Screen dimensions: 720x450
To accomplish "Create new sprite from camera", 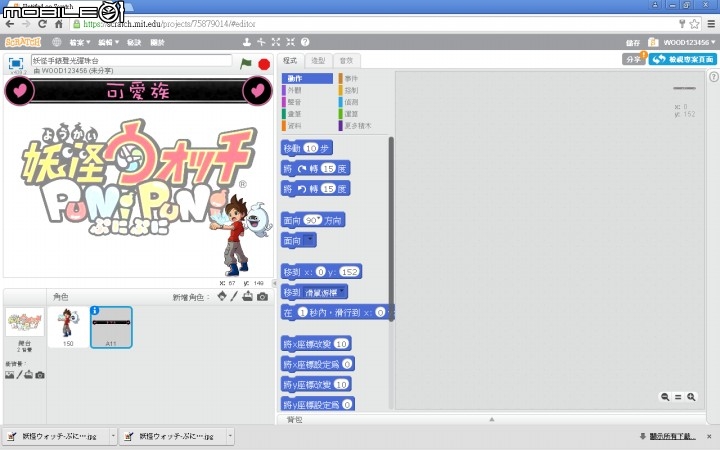I will [x=262, y=297].
